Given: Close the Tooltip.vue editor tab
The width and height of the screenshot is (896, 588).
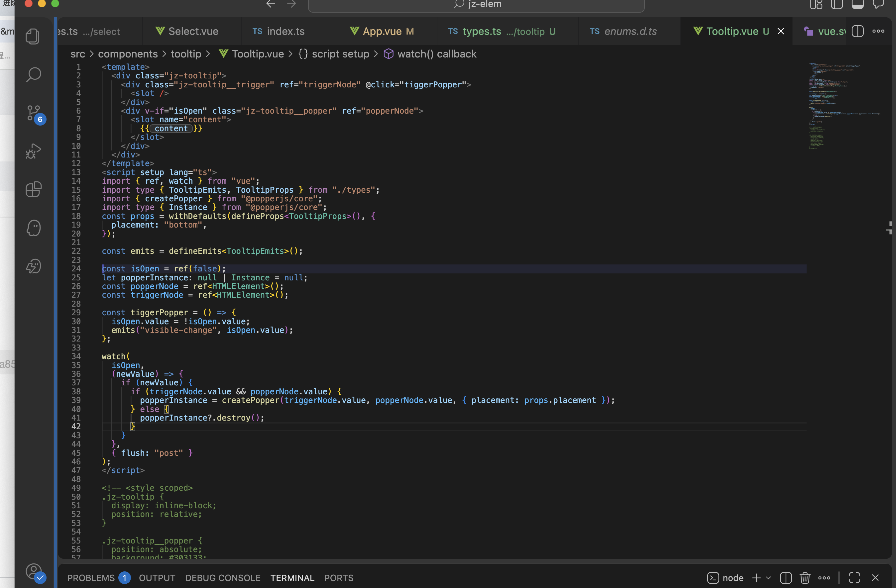Looking at the screenshot, I should [781, 31].
